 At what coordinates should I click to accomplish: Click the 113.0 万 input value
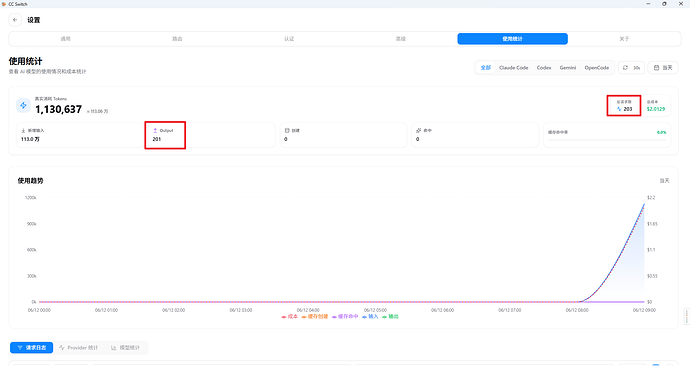tap(30, 139)
